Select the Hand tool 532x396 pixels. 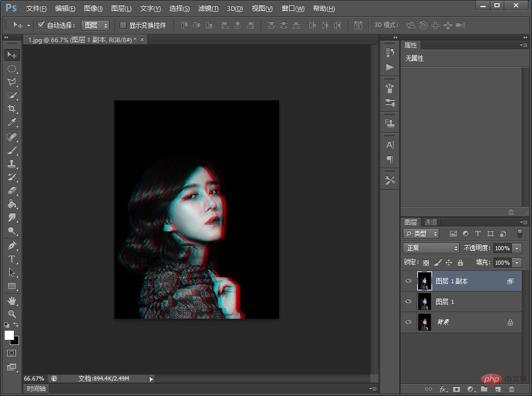(12, 300)
